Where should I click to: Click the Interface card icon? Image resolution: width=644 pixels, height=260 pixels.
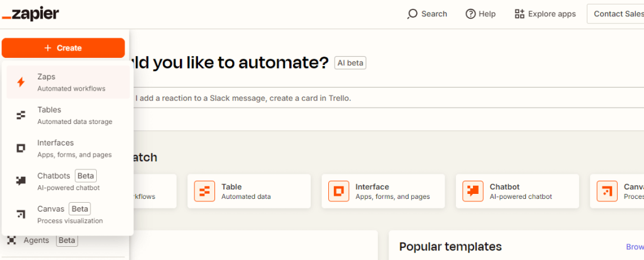click(x=339, y=191)
